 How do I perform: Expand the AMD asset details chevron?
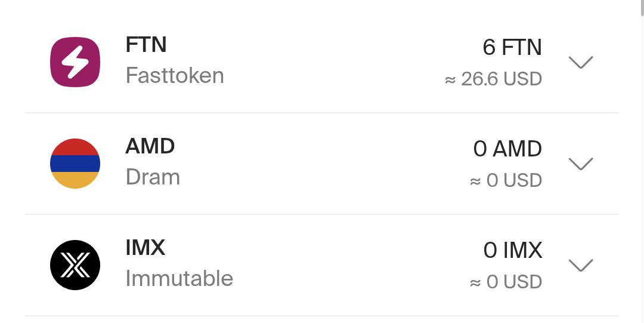[x=581, y=164]
